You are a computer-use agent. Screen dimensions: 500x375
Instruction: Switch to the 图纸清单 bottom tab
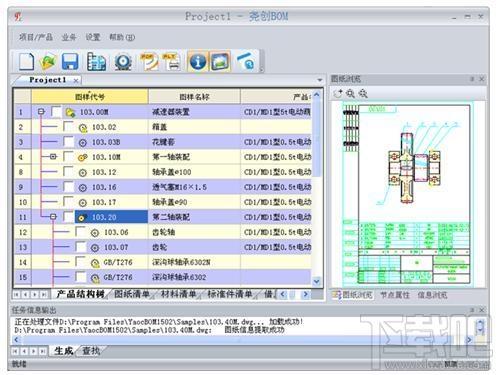tap(132, 294)
